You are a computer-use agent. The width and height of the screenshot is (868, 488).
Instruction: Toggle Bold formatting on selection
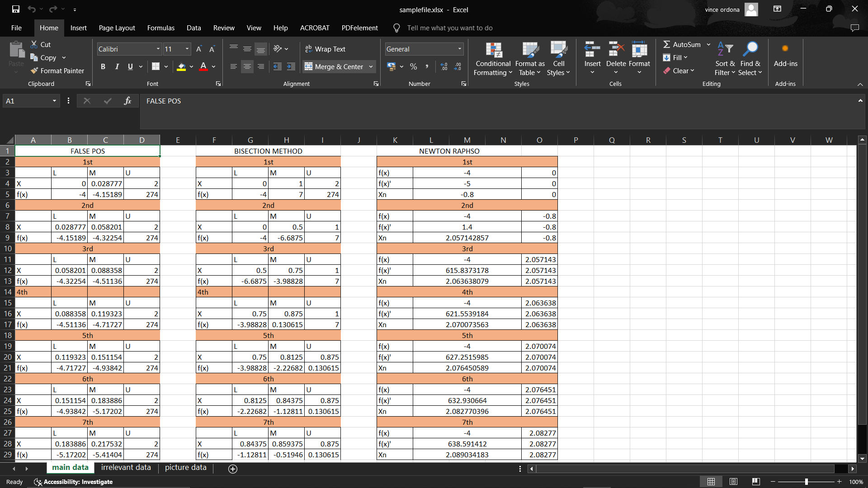click(x=103, y=66)
